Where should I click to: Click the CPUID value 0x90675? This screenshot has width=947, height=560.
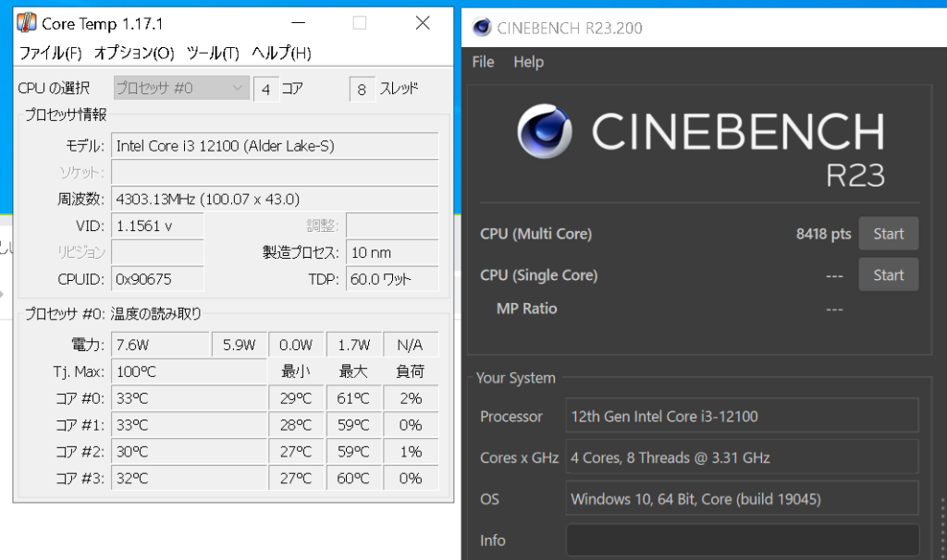157,279
